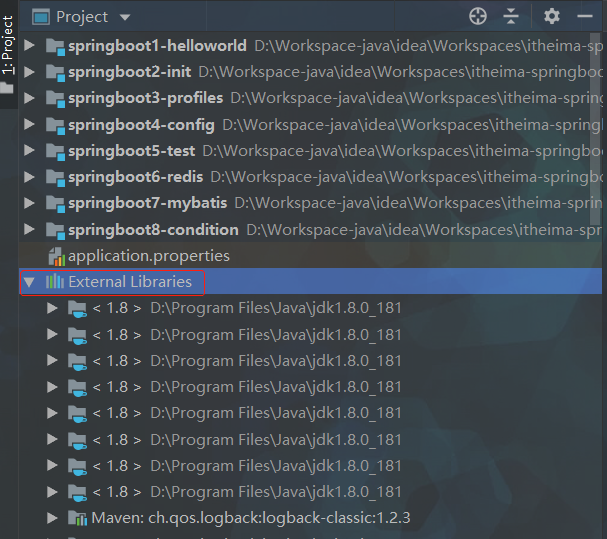Select the application.properties file

click(149, 256)
